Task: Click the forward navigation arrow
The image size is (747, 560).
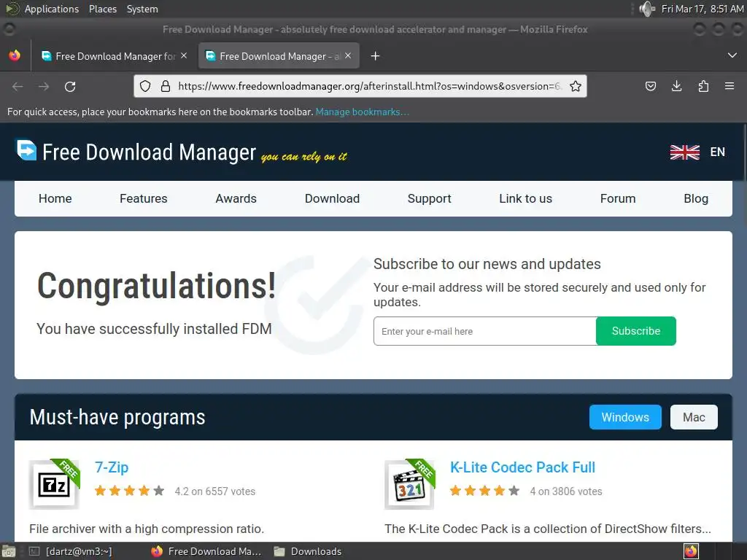Action: point(44,87)
